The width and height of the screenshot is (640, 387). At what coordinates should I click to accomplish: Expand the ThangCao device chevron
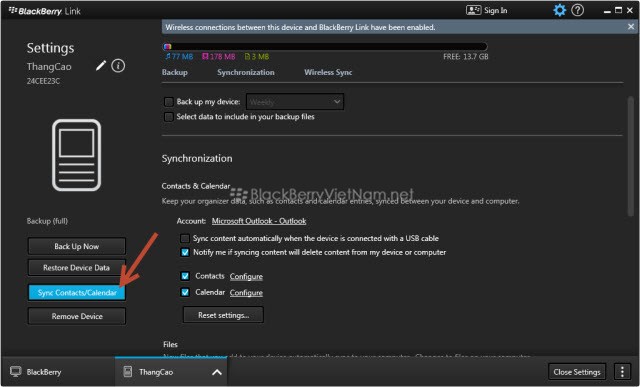click(217, 372)
